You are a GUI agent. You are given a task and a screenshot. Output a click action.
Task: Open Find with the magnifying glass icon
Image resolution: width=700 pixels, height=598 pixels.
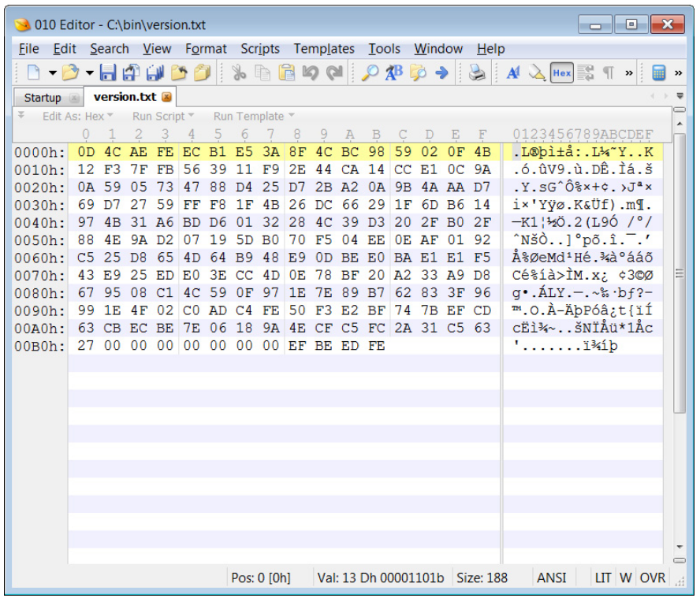tap(370, 72)
